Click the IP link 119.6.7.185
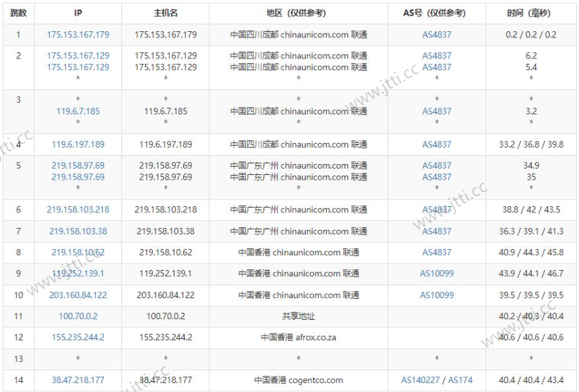 (78, 111)
